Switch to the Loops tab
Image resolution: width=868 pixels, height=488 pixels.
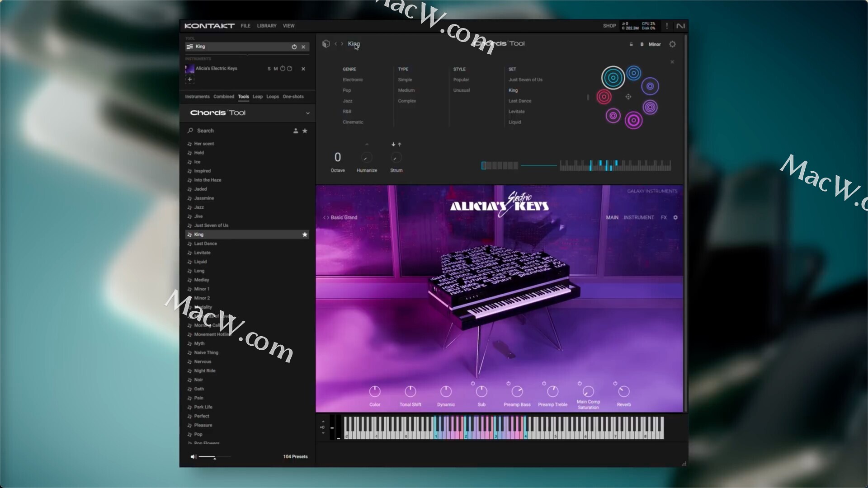point(273,97)
